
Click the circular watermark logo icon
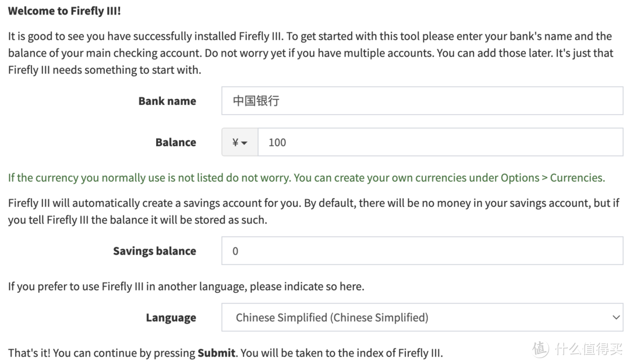(x=540, y=349)
